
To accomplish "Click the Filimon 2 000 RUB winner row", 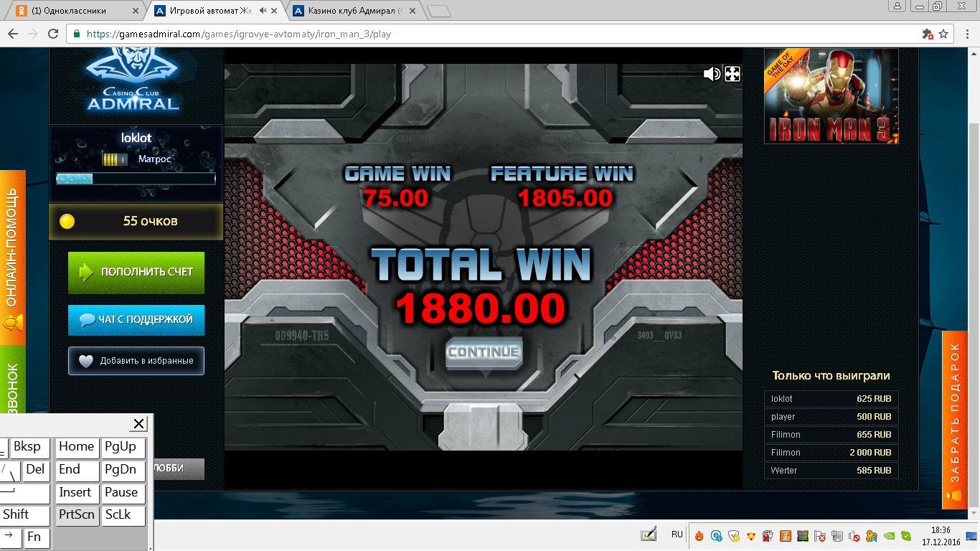I will click(831, 453).
